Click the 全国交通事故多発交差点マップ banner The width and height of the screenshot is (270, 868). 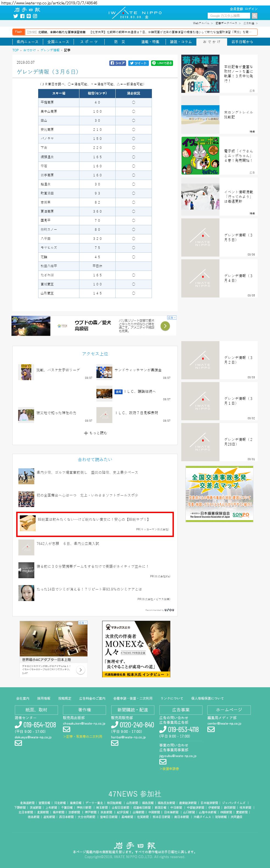point(219,494)
